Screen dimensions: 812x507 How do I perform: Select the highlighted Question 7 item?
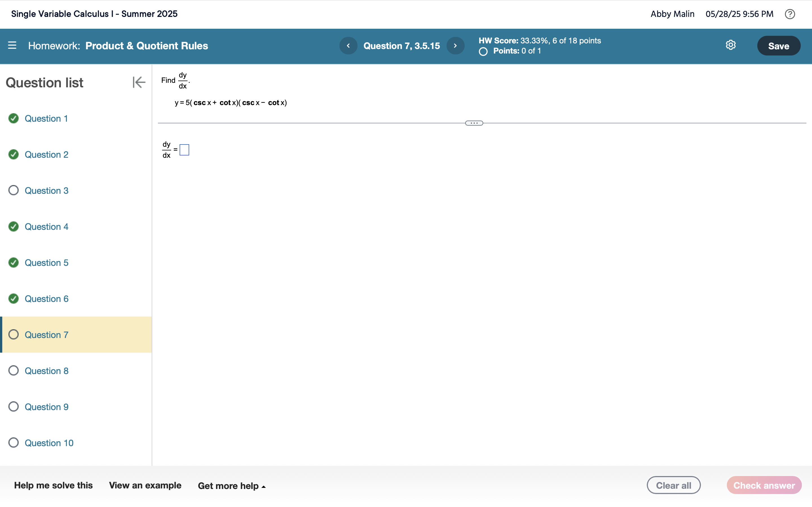[x=46, y=335]
